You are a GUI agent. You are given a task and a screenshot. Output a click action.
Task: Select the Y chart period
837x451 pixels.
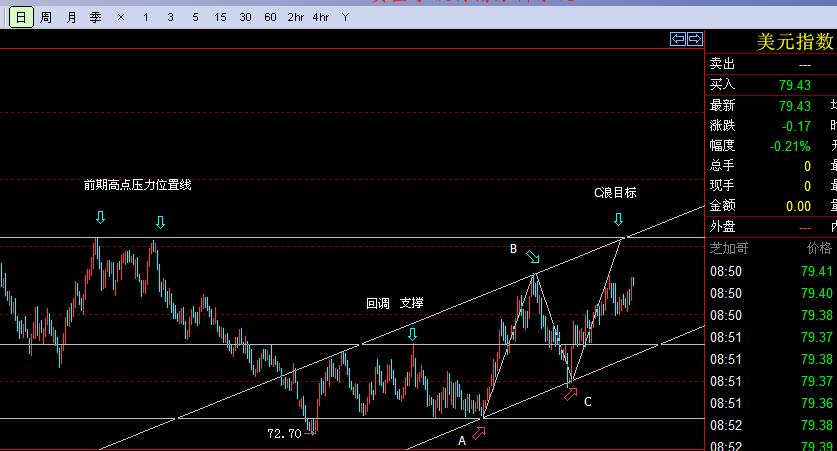click(345, 18)
